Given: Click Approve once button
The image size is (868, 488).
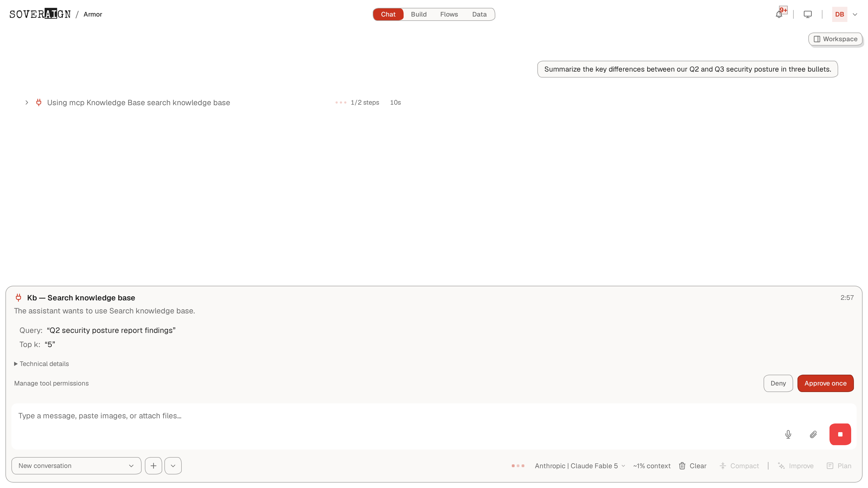Looking at the screenshot, I should (x=825, y=383).
